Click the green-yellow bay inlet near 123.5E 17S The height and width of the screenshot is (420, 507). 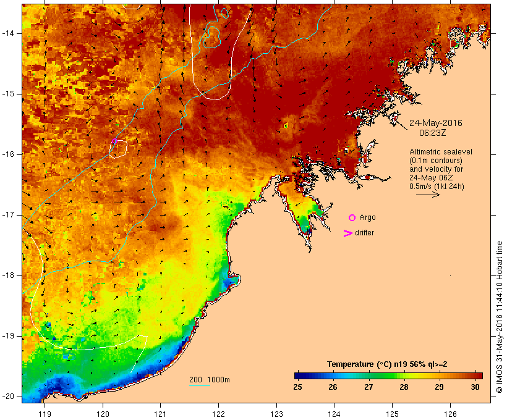coord(301,208)
